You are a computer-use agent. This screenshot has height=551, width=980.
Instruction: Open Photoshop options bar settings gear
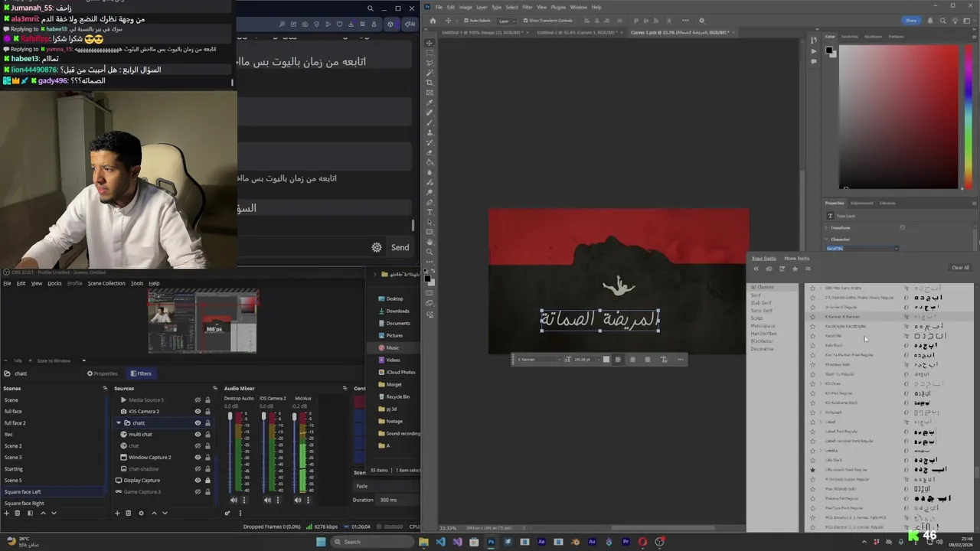(702, 21)
